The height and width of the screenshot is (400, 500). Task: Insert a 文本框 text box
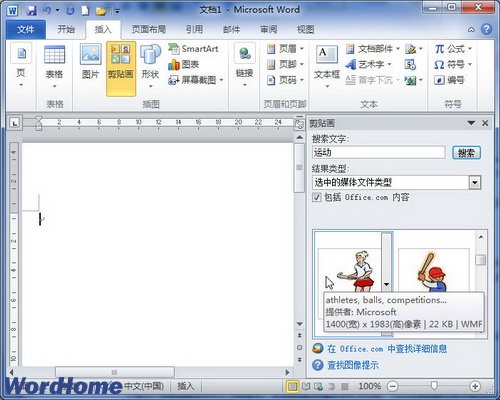(x=327, y=67)
